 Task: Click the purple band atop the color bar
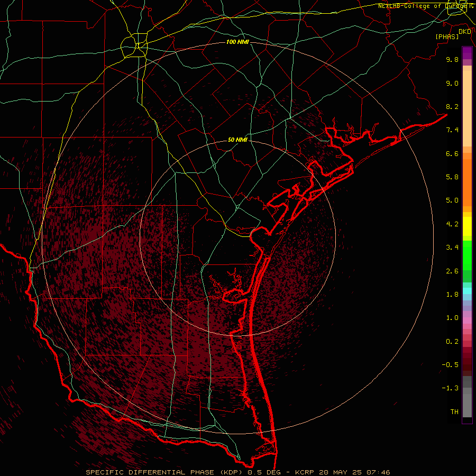tap(467, 53)
